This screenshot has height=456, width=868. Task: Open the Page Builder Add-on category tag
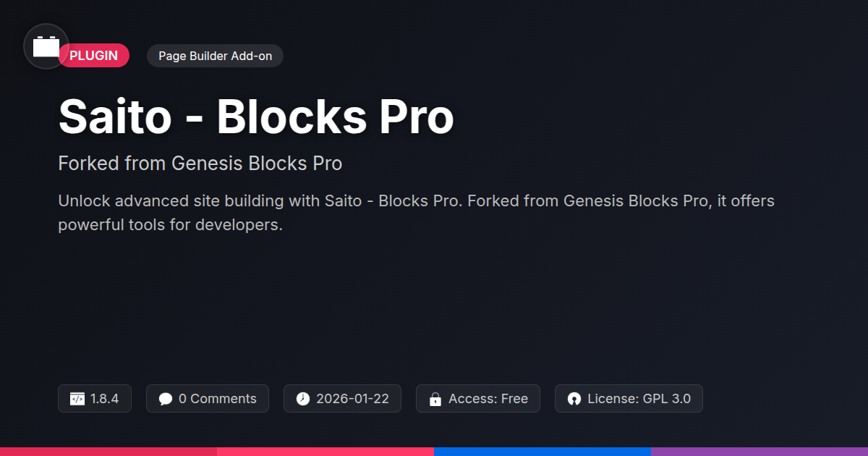point(215,56)
